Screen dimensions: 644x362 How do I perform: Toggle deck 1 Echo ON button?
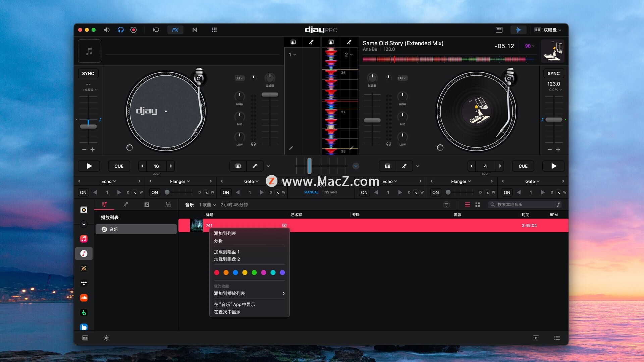[x=83, y=192]
